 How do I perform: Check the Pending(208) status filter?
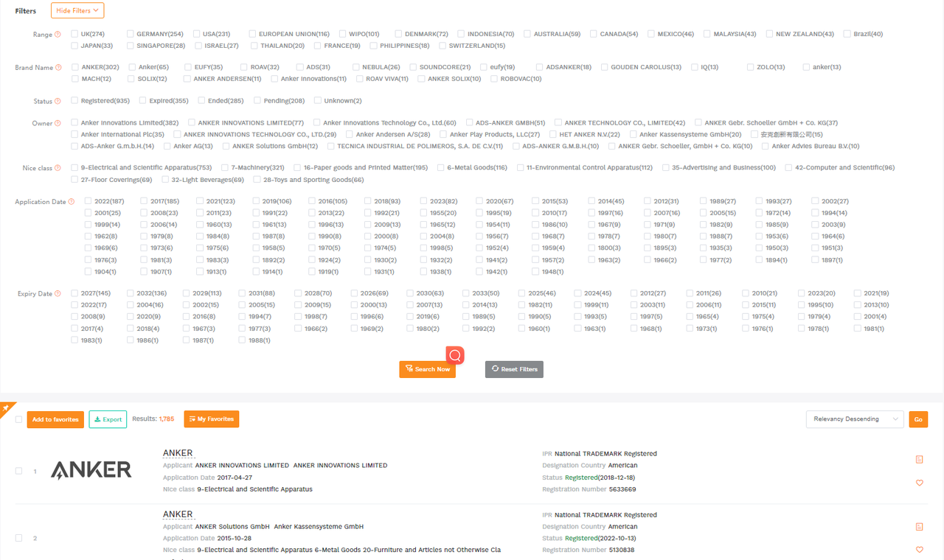point(257,100)
